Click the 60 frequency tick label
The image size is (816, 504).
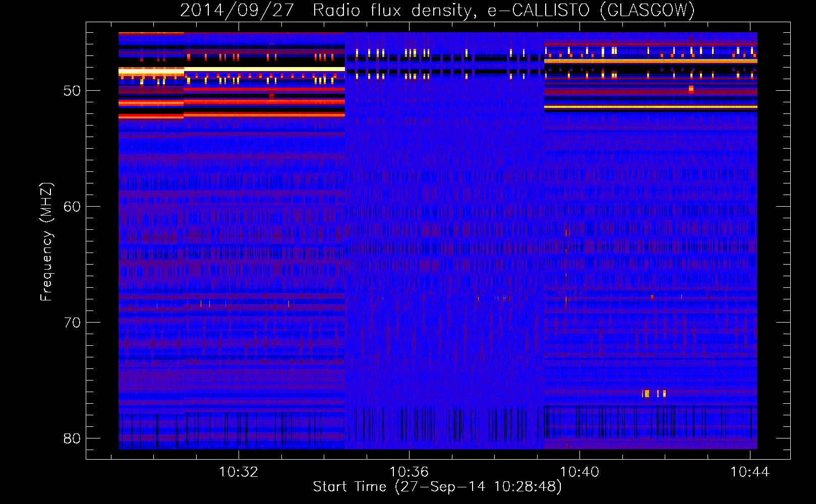tap(72, 207)
